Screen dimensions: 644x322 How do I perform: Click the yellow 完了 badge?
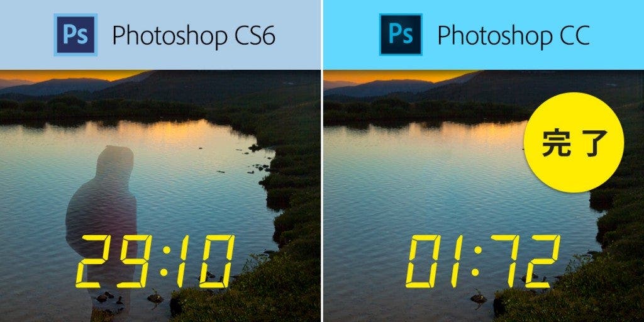click(x=574, y=143)
